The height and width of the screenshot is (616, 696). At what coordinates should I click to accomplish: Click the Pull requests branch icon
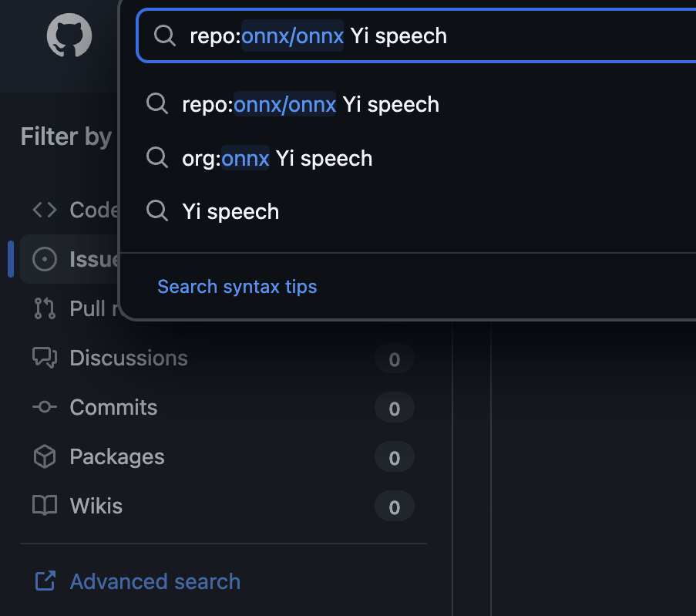coord(45,308)
